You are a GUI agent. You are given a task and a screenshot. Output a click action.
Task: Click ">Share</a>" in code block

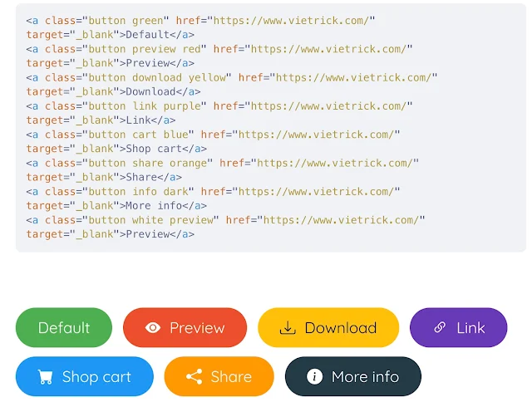[150, 177]
